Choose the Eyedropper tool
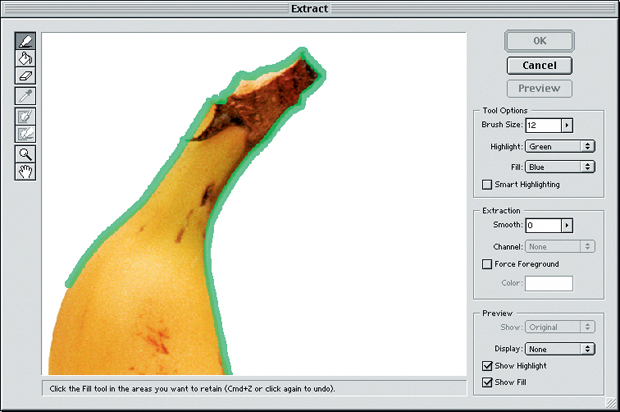620x412 pixels. coord(25,96)
